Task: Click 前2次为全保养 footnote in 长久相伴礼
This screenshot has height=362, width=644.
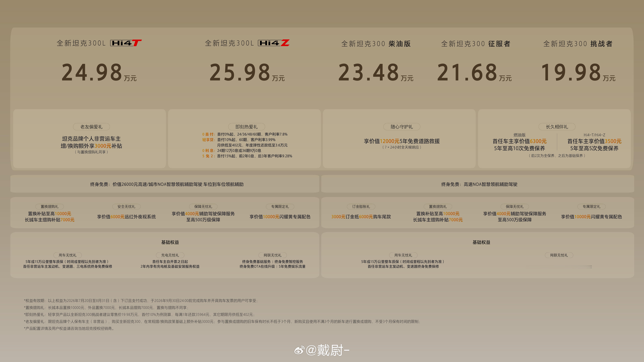Action: tap(557, 156)
